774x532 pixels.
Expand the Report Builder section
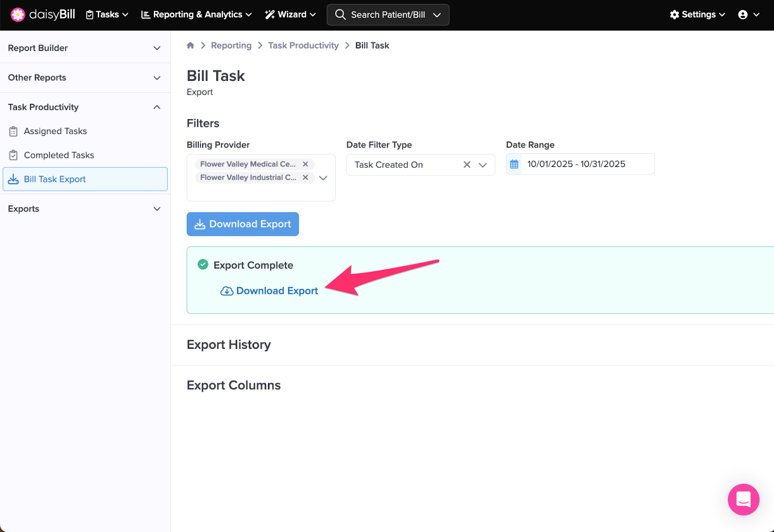coord(157,48)
